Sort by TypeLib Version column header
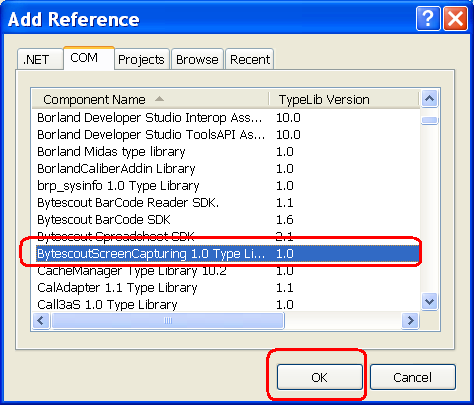The image size is (474, 405). 344,99
